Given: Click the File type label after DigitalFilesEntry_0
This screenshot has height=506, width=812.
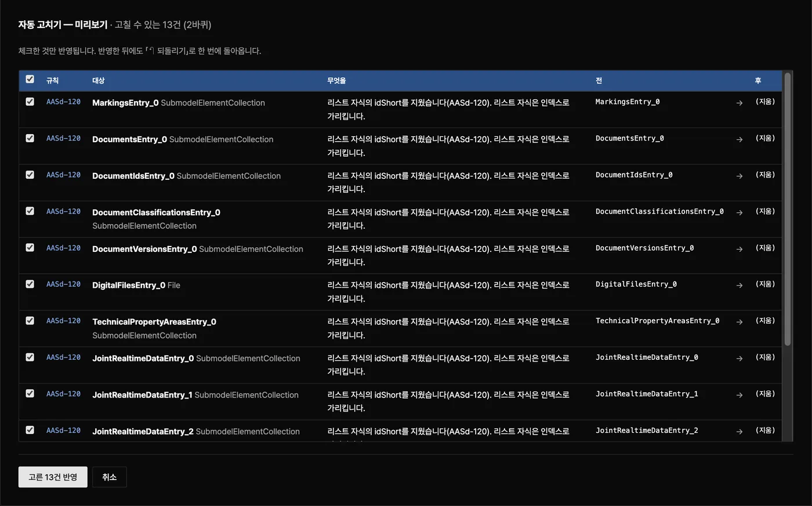Looking at the screenshot, I should [x=174, y=285].
